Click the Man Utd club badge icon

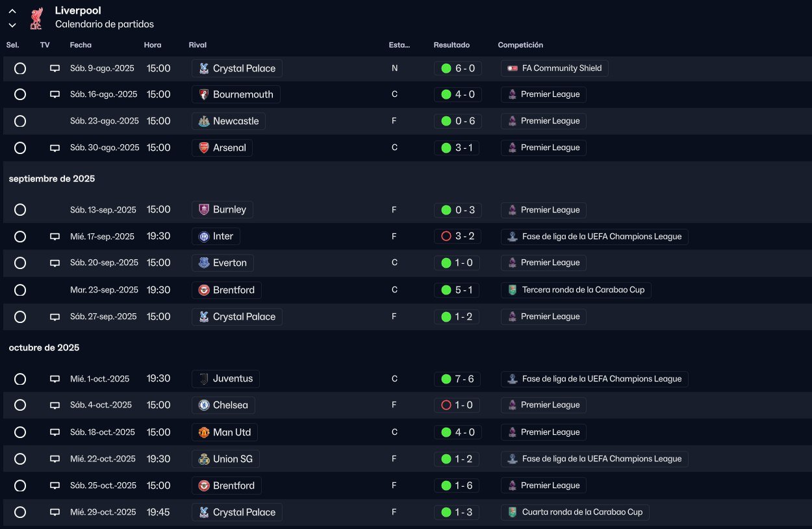[204, 432]
